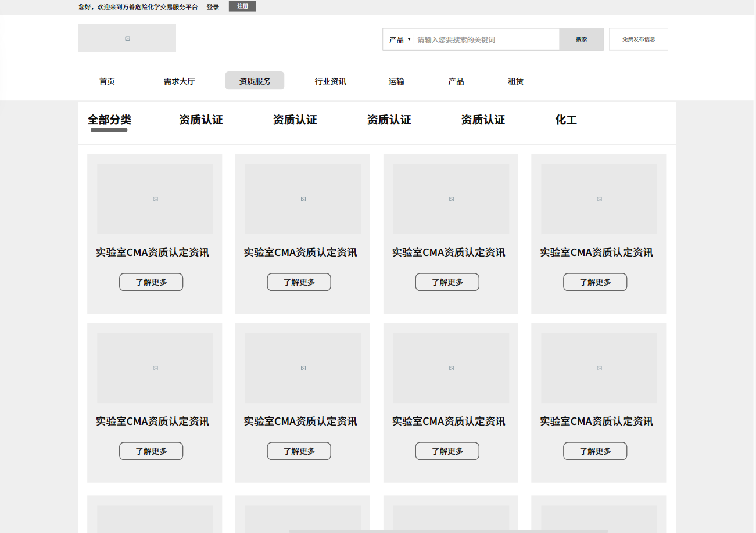Image resolution: width=756 pixels, height=533 pixels.
Task: Go to the 首页 navigation item
Action: pos(107,81)
